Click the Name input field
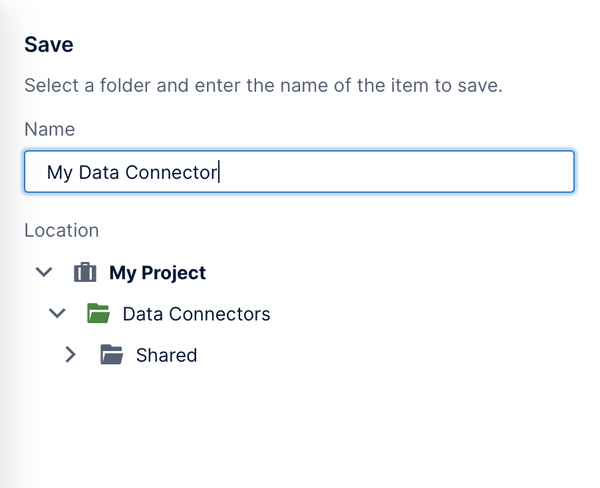 [x=299, y=171]
